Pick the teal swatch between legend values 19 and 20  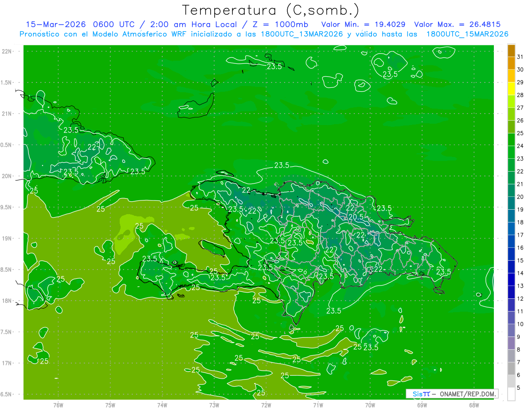click(511, 204)
